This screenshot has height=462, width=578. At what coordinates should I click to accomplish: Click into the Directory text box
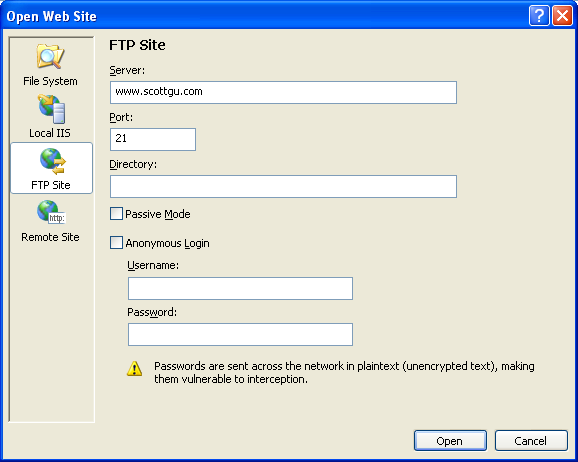[283, 187]
